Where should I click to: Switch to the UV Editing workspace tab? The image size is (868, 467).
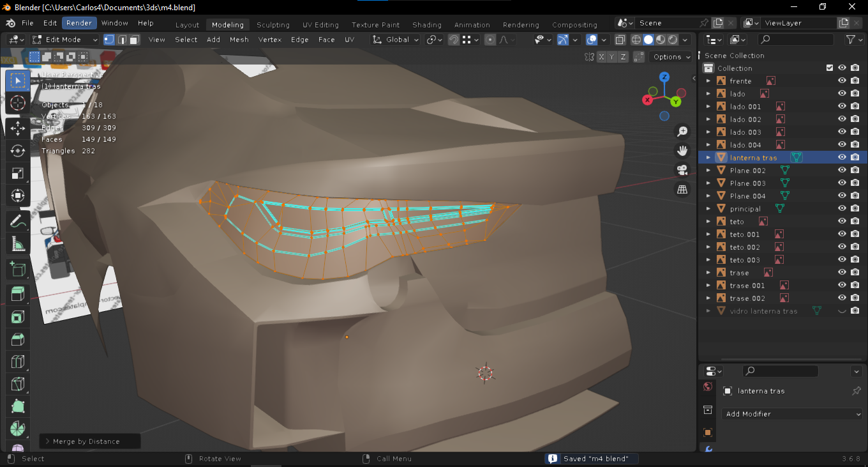coord(321,25)
